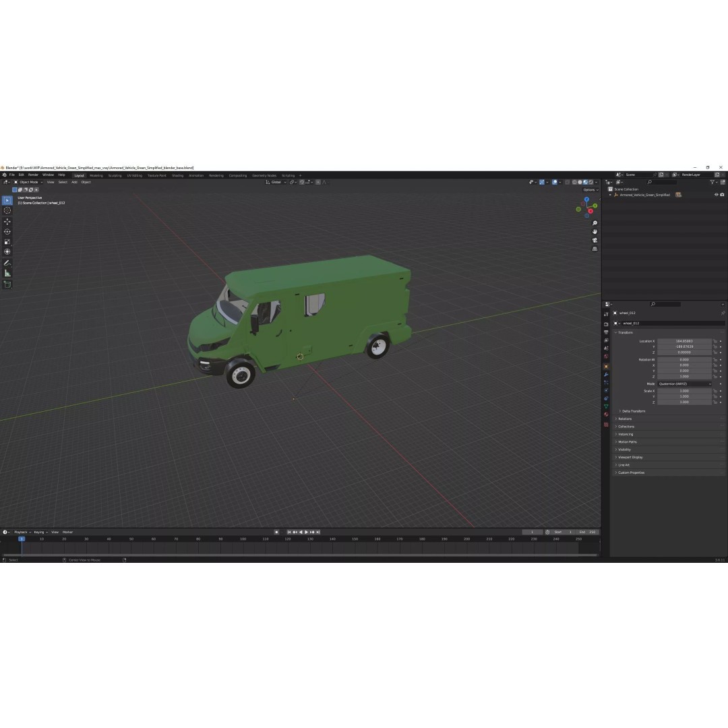Toggle X-Ray mode in viewport header
Viewport: 728px width, 728px height.
tap(567, 183)
